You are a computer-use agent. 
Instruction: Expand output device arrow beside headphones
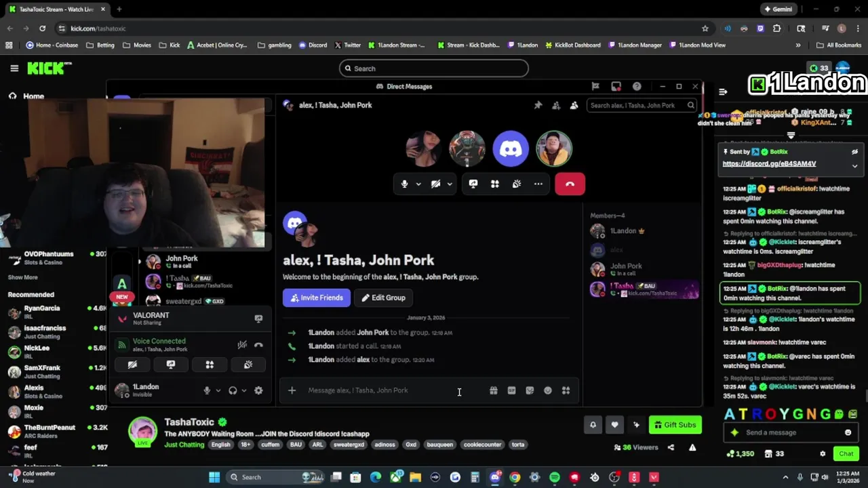(x=243, y=390)
